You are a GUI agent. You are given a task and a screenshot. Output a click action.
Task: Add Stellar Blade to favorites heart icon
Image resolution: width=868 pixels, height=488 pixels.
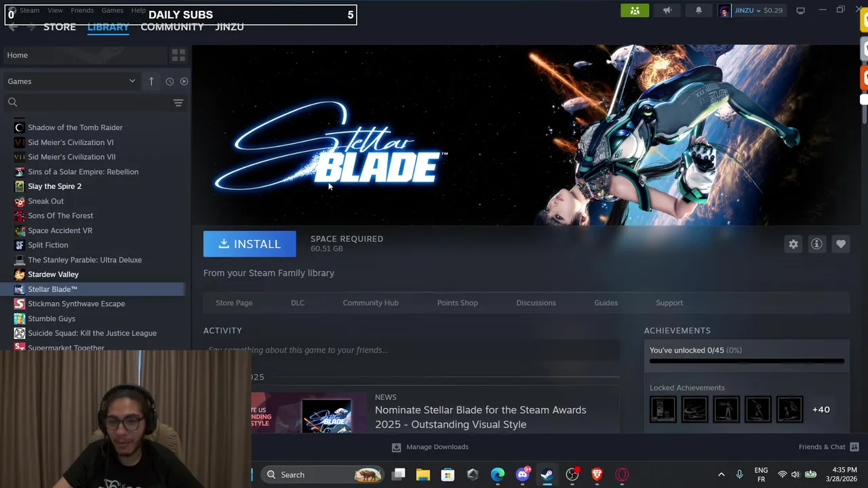(x=841, y=244)
